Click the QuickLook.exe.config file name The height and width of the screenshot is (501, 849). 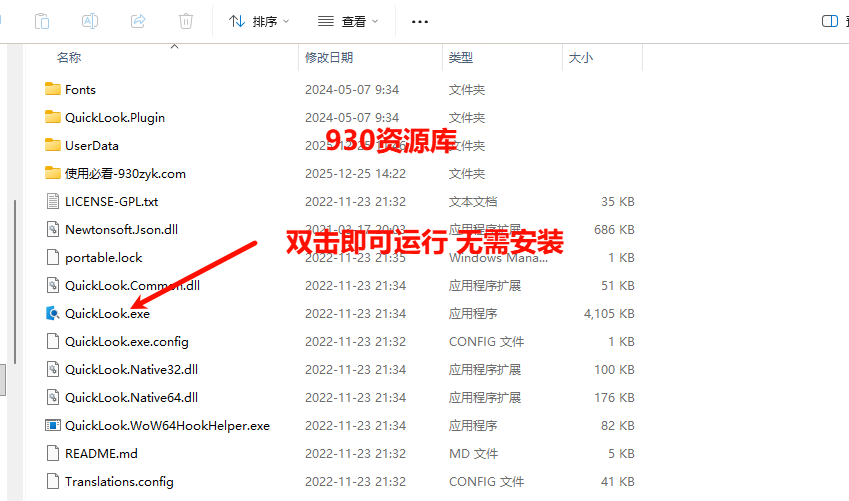(127, 342)
